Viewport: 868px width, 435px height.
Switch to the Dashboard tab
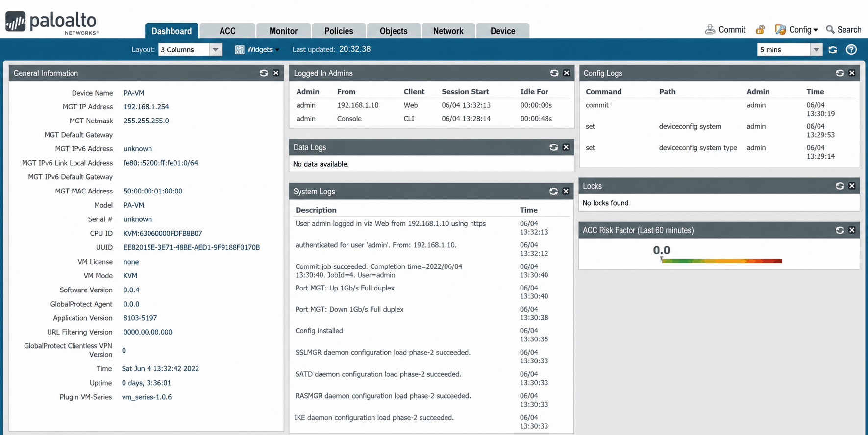pyautogui.click(x=172, y=31)
